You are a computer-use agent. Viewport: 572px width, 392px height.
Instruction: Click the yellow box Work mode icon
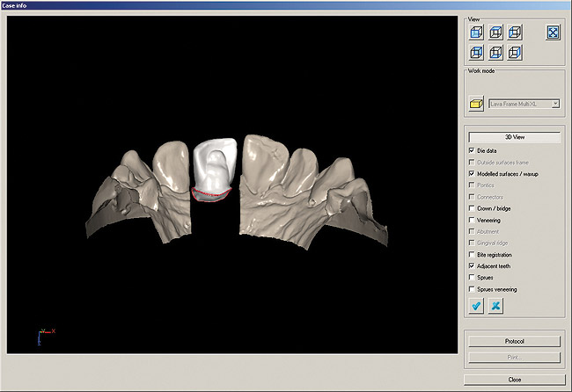(476, 104)
